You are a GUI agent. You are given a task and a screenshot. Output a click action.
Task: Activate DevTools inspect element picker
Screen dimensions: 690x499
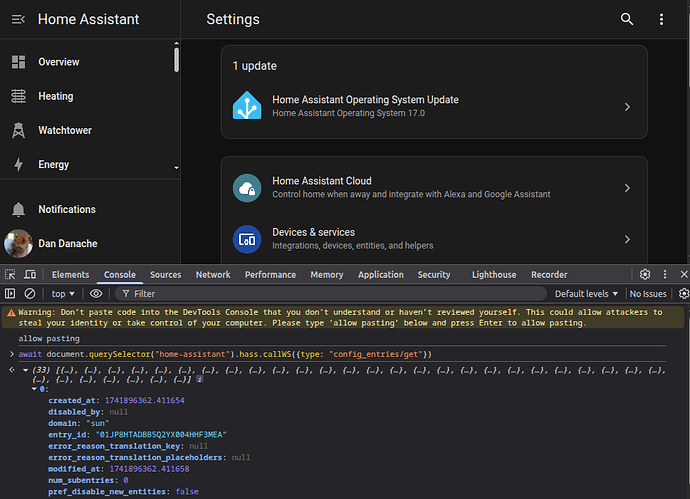(10, 275)
